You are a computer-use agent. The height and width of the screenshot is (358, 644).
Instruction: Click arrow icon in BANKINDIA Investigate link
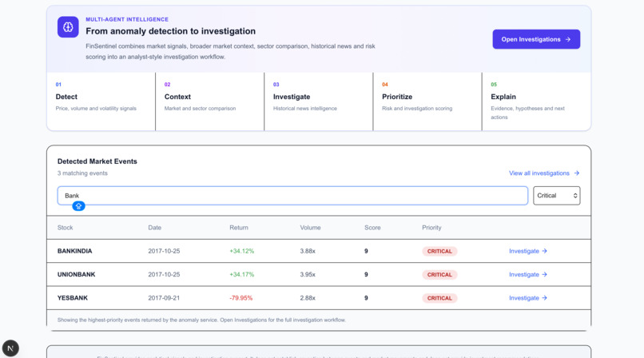[544, 251]
